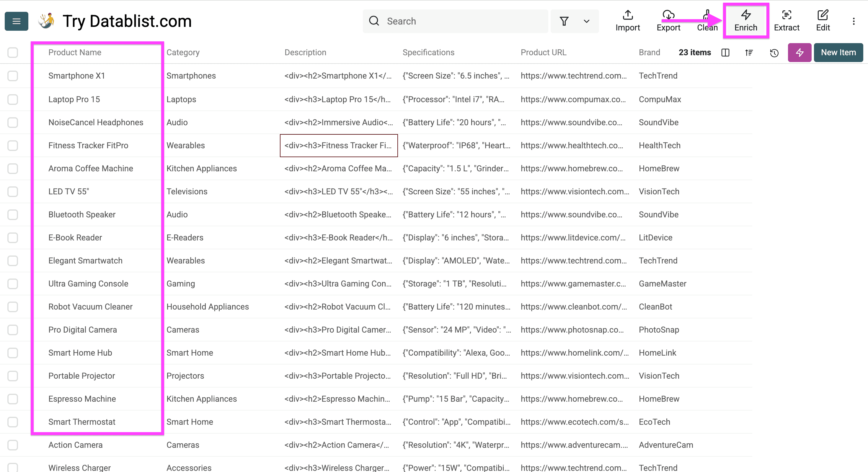This screenshot has width=868, height=472.
Task: Click the Category column header
Action: point(183,53)
